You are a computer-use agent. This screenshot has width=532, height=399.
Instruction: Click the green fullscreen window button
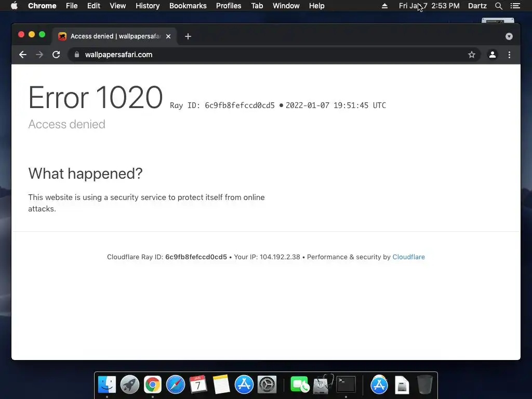[42, 34]
